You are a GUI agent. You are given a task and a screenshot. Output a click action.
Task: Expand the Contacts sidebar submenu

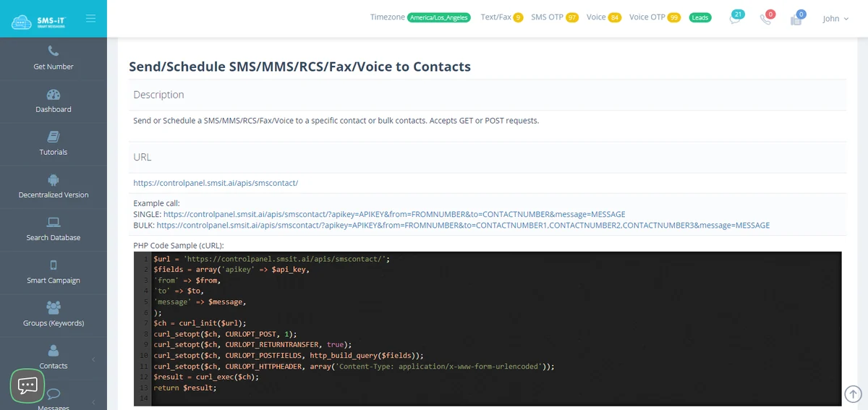[x=54, y=357]
